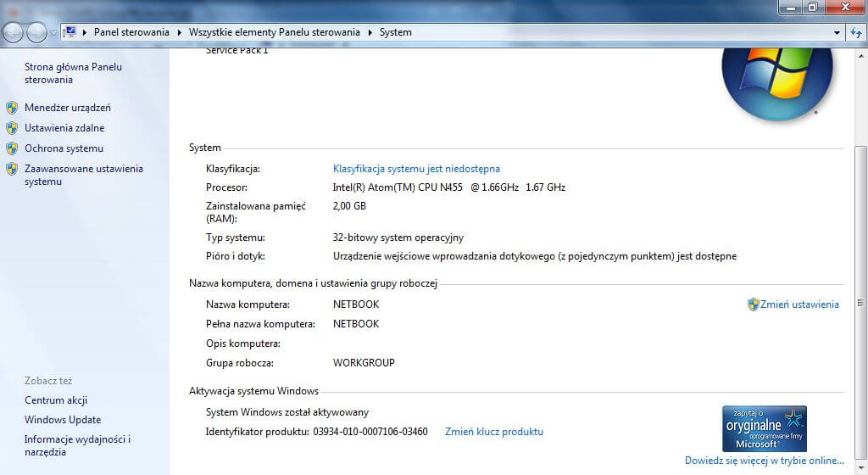
Task: Maximize the System window
Action: (813, 7)
